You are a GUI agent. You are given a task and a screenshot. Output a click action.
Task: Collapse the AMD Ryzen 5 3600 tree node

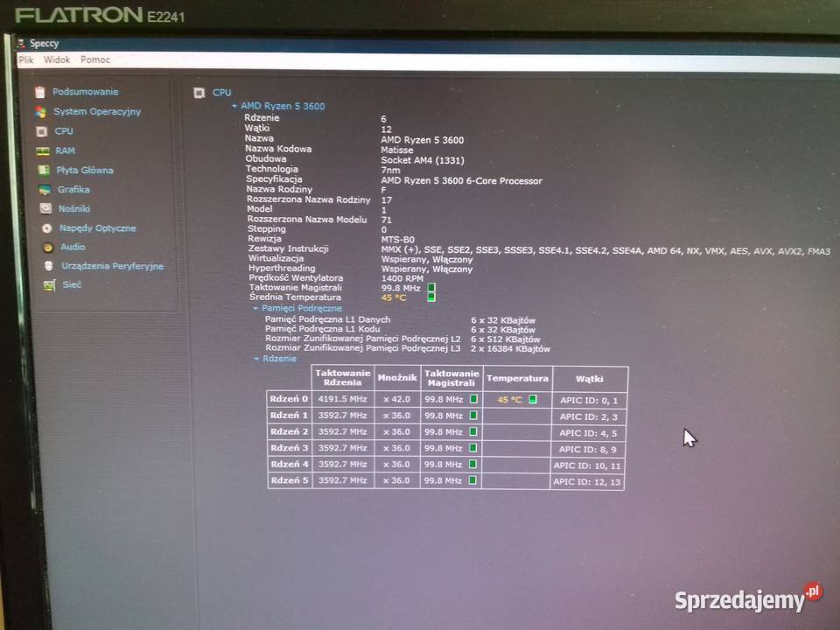tap(234, 106)
